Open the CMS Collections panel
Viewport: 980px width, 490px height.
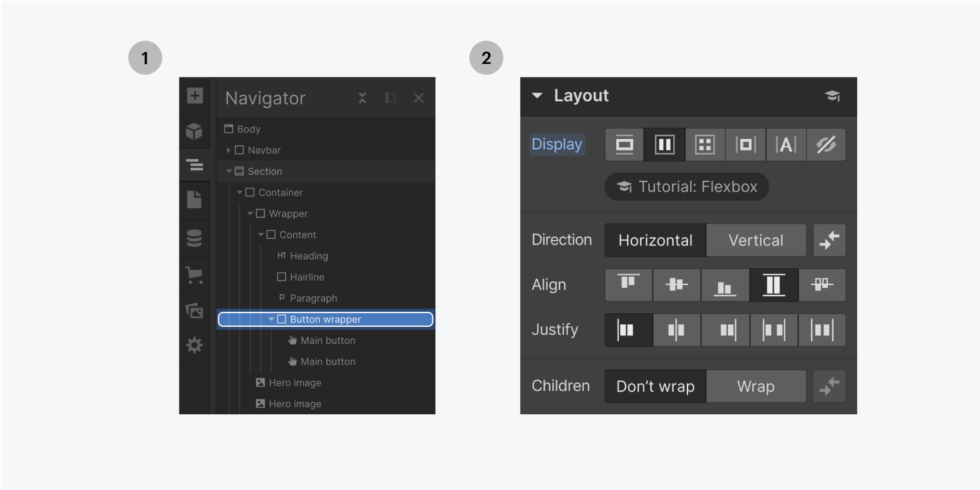194,239
